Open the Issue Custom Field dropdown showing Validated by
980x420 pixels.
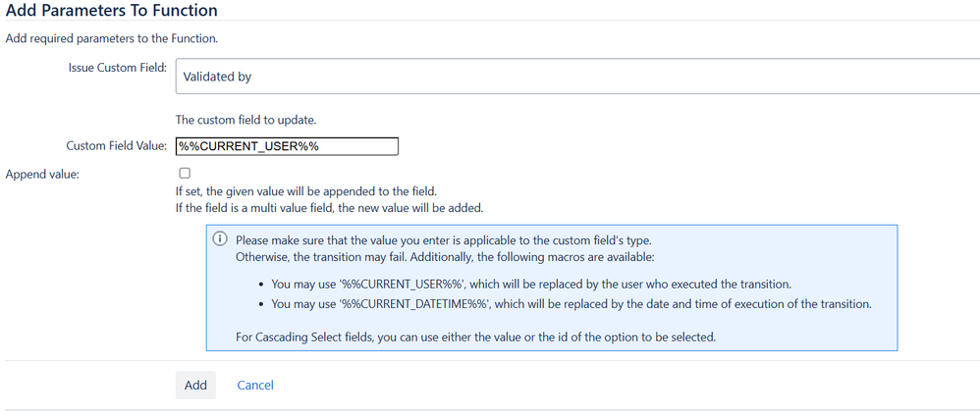click(577, 77)
